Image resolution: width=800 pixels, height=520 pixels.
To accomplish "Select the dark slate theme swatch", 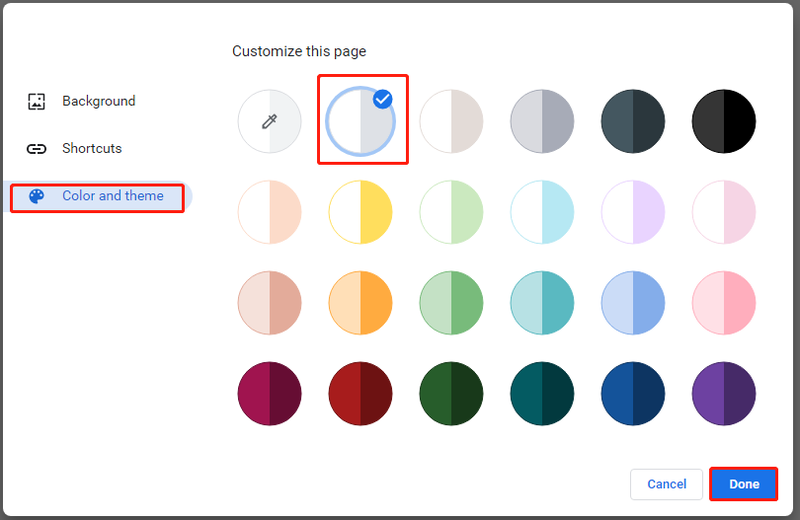I will (633, 121).
